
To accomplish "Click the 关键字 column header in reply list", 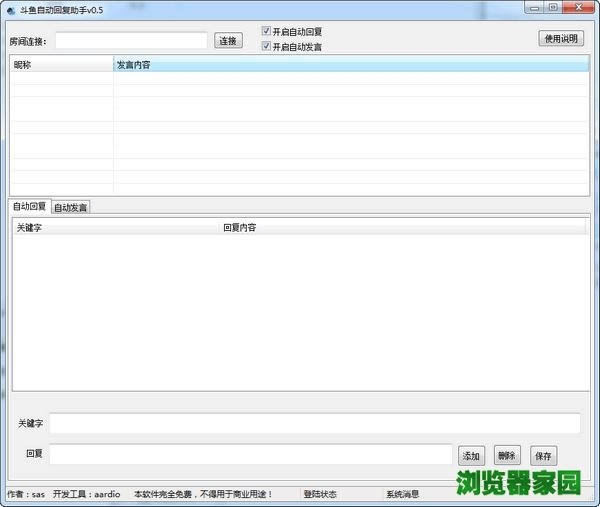I will pyautogui.click(x=116, y=228).
